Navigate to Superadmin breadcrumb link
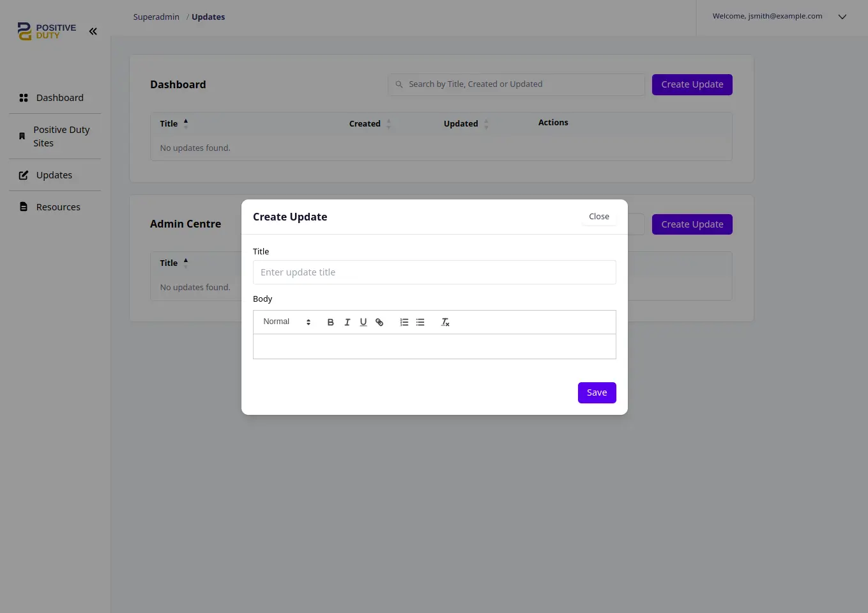 (156, 17)
